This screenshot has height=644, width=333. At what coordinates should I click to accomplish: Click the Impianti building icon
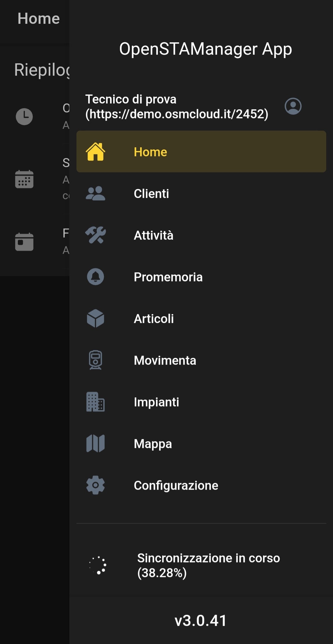pos(95,402)
